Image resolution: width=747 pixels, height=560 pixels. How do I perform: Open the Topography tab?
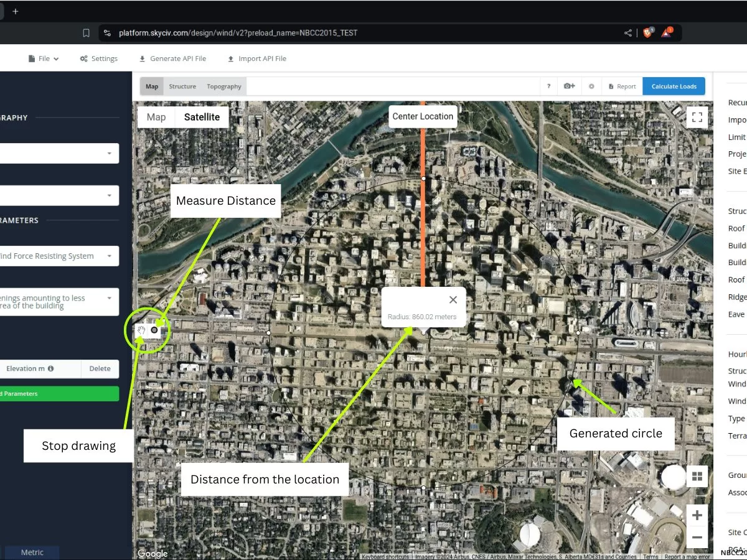[x=224, y=86]
